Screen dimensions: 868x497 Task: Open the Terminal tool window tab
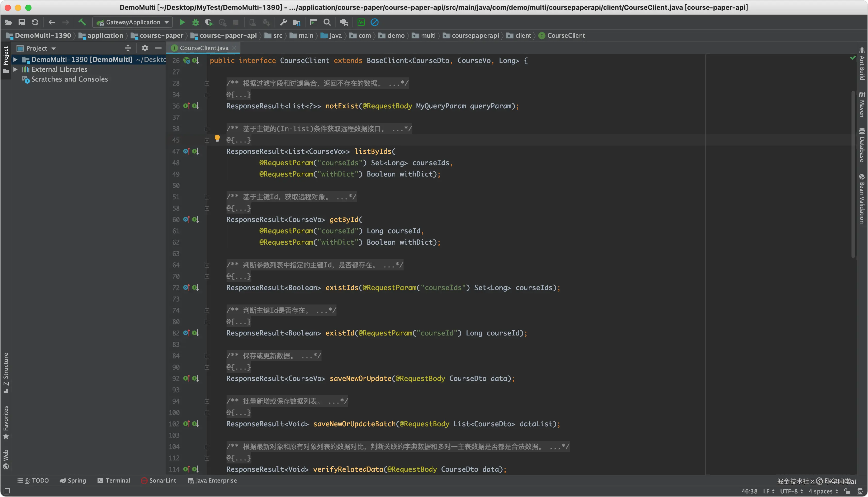coord(114,481)
